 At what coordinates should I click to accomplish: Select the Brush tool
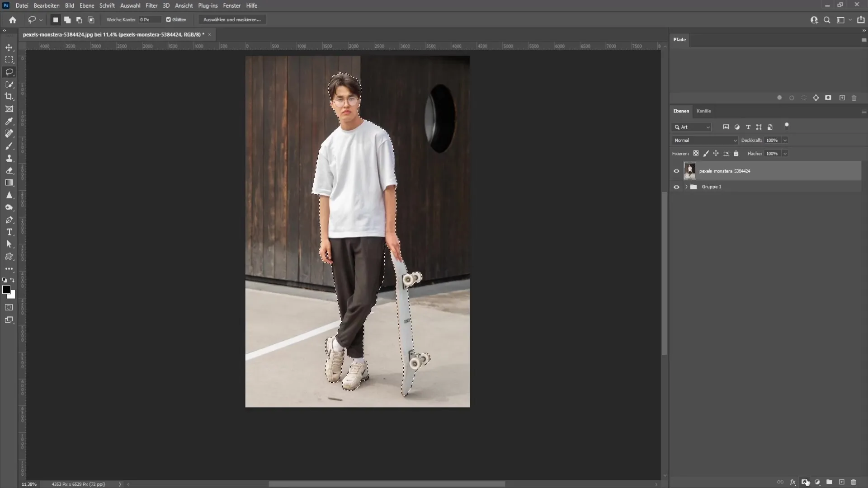(9, 146)
